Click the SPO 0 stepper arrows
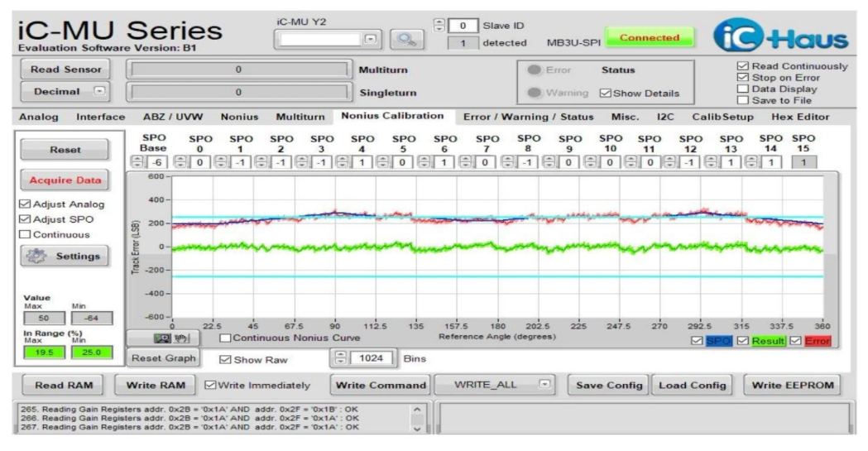 click(180, 162)
